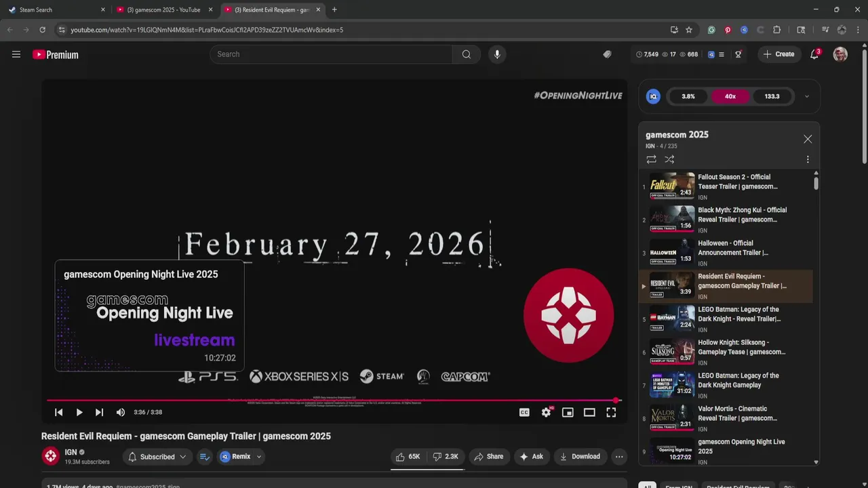Viewport: 868px width, 488px height.
Task: Skip to next video in playlist
Action: tap(100, 412)
